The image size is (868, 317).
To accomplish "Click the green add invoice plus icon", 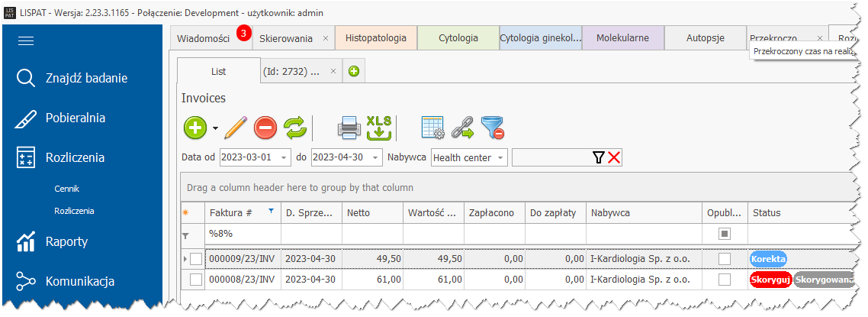I will coord(195,127).
